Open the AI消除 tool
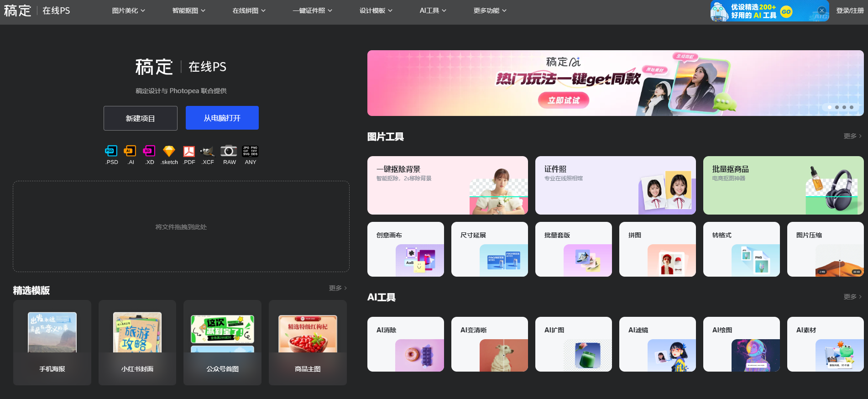Screen dimensions: 868x399 click(x=406, y=344)
